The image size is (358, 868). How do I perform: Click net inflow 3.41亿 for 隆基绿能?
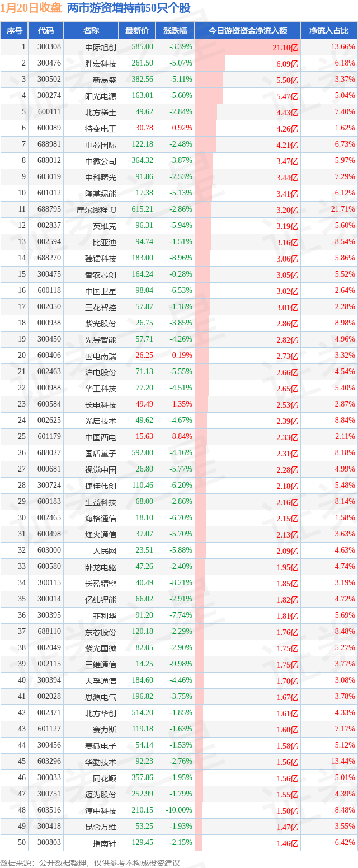[288, 194]
